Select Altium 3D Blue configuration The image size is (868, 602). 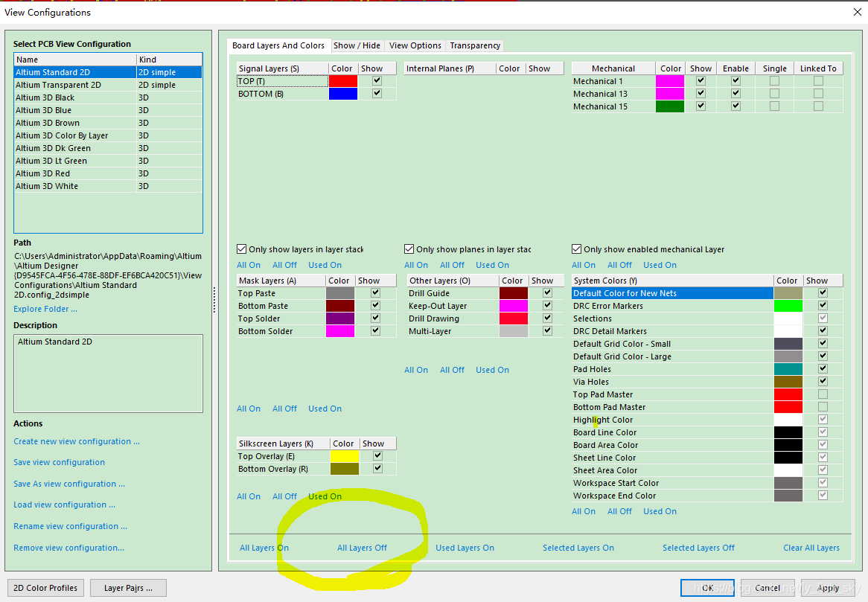click(108, 110)
